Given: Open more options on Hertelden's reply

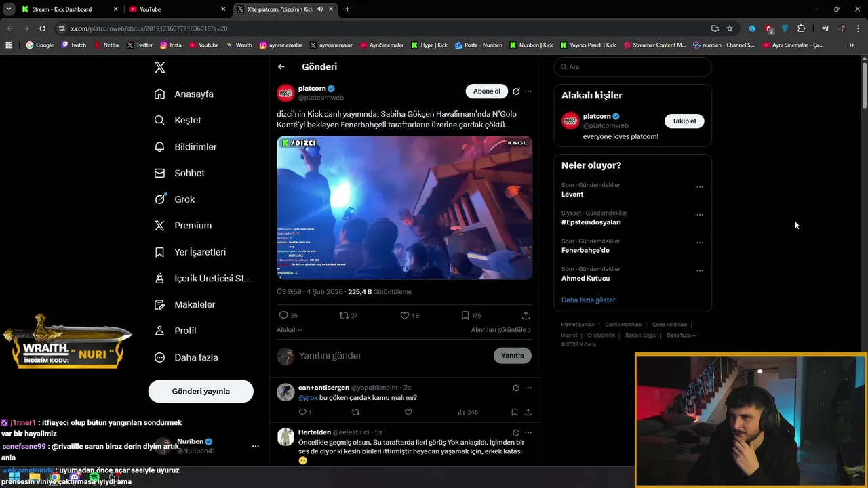Looking at the screenshot, I should click(x=528, y=432).
